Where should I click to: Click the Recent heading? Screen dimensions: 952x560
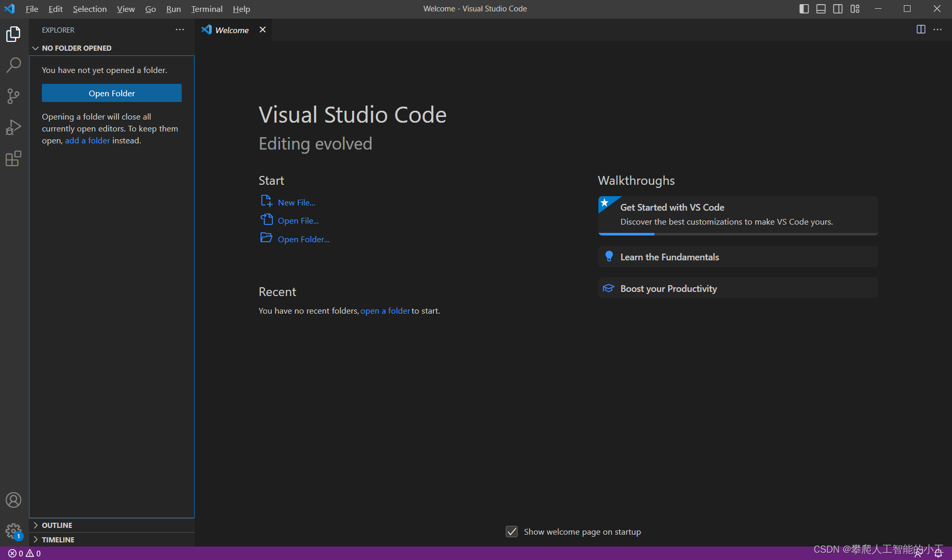[277, 292]
